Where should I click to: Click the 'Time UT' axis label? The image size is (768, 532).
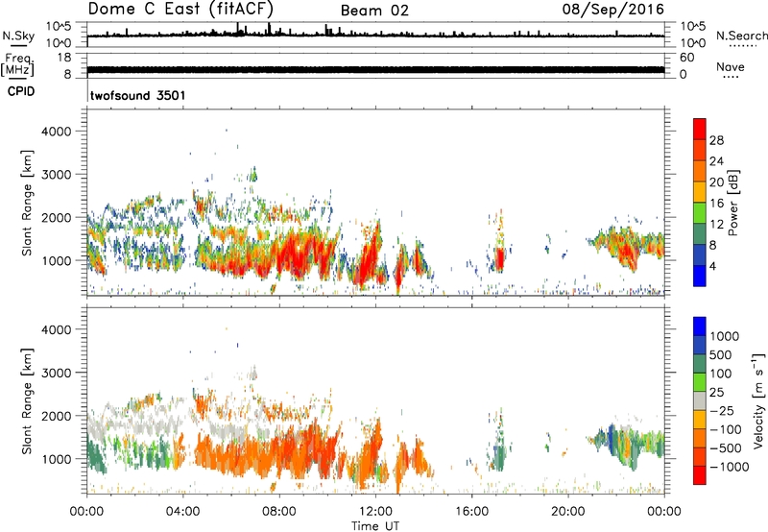[375, 526]
